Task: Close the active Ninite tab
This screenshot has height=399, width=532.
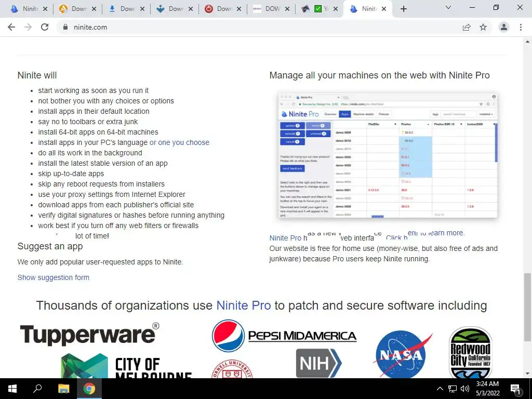Action: (x=384, y=9)
